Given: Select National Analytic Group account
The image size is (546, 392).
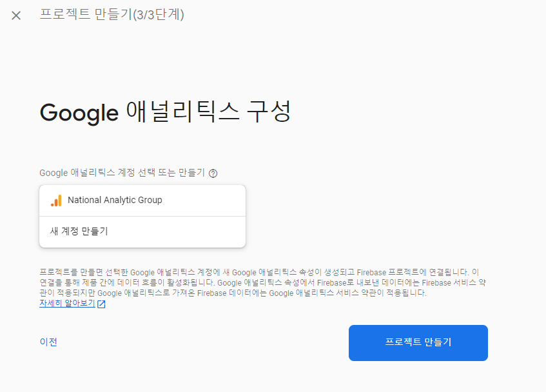Looking at the screenshot, I should click(142, 201).
